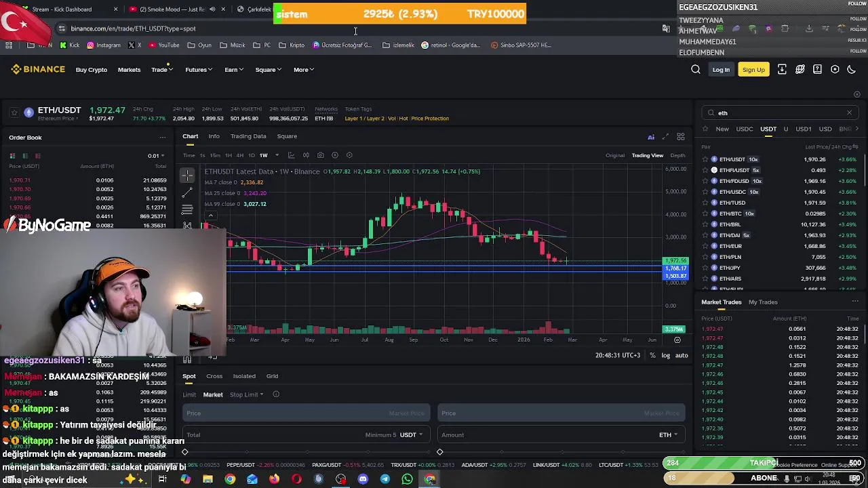Select the Depth chart view
The height and width of the screenshot is (488, 868).
[677, 155]
